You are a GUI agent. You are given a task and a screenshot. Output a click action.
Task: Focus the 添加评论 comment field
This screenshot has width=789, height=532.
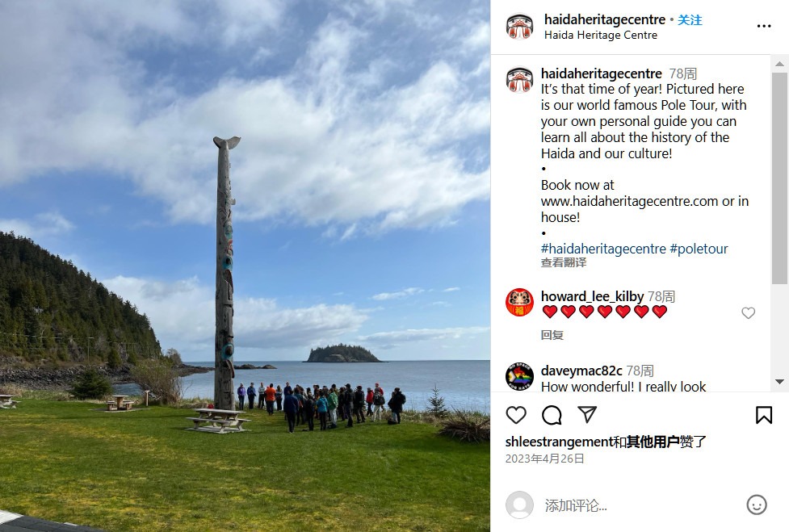coord(639,505)
